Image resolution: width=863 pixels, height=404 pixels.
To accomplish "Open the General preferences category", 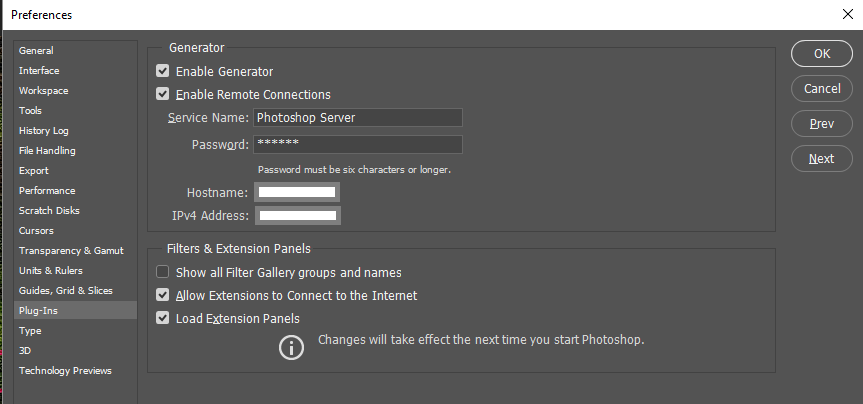I will click(36, 51).
